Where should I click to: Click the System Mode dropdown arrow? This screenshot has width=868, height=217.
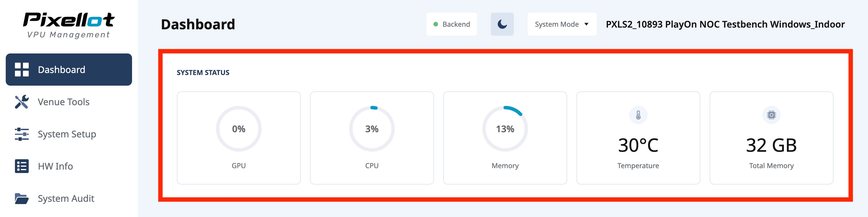click(x=586, y=24)
